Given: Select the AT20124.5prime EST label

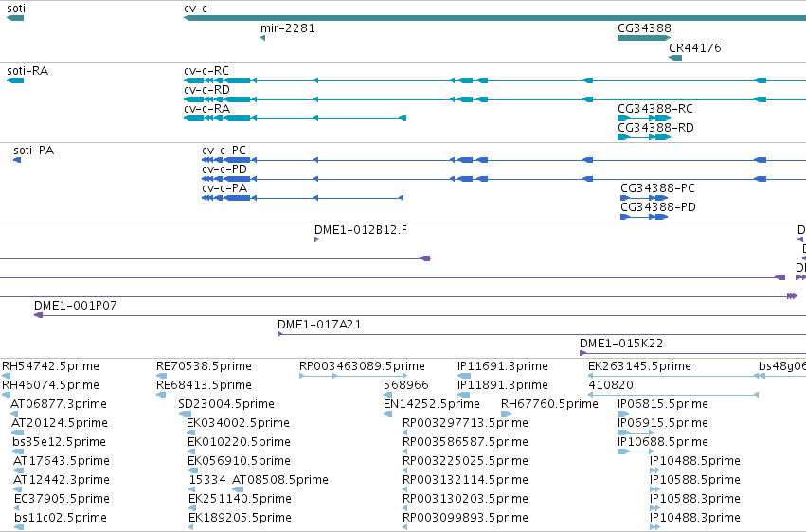Looking at the screenshot, I should (60, 424).
